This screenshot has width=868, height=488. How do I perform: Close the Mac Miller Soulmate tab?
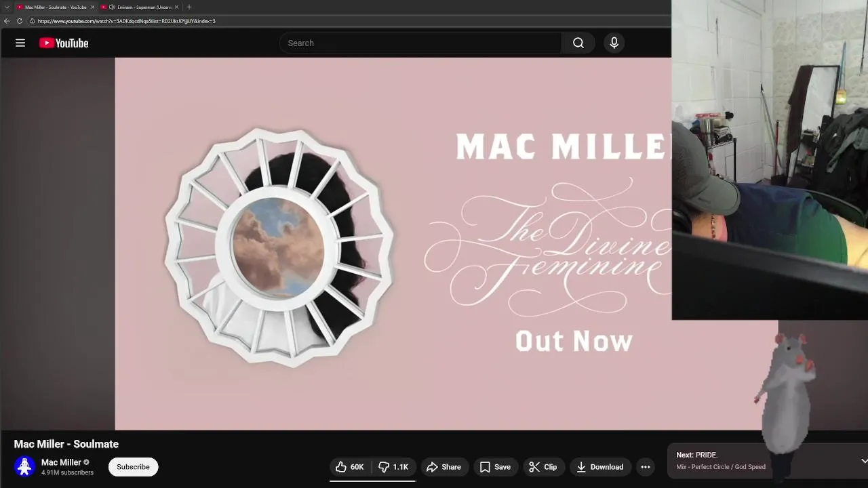[x=93, y=7]
